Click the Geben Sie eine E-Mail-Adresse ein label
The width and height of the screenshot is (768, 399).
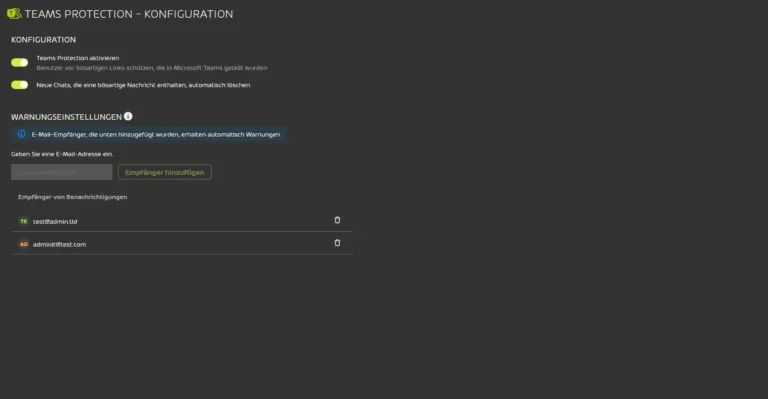[62, 154]
